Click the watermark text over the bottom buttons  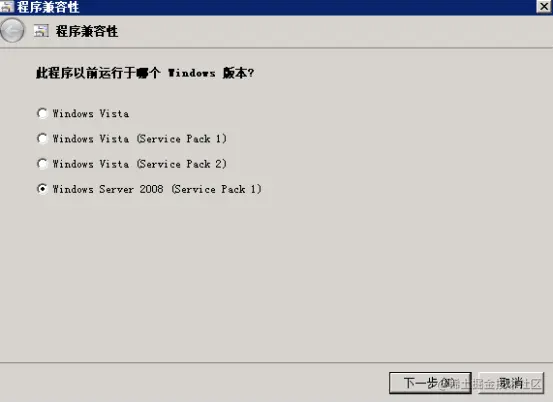[491, 384]
